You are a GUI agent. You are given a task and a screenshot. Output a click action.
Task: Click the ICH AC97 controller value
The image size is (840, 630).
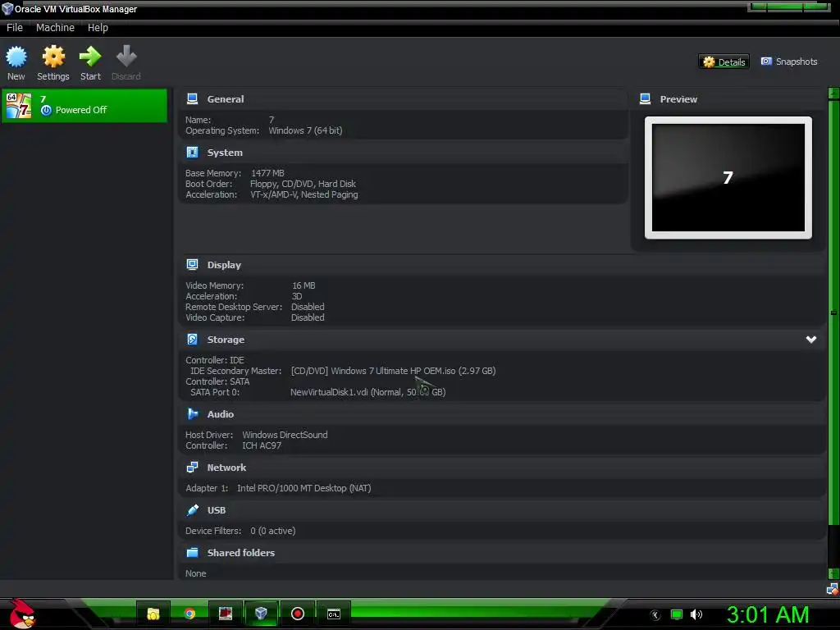pyautogui.click(x=262, y=445)
